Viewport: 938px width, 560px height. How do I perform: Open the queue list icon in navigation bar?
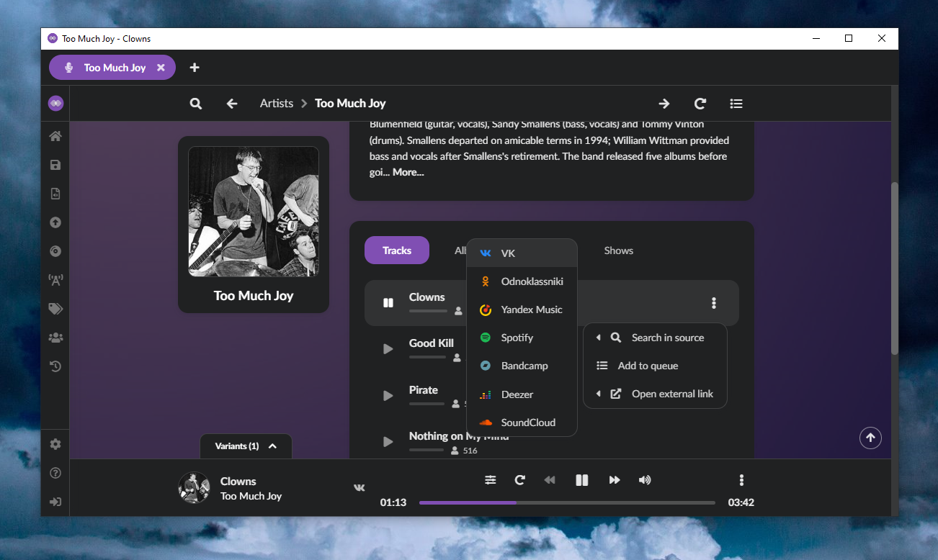[x=736, y=104]
